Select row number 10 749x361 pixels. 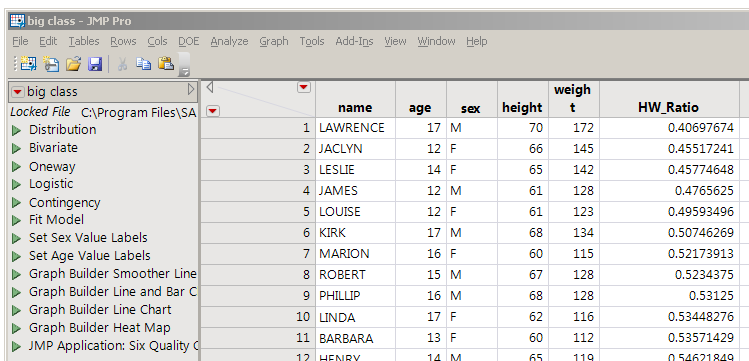tap(258, 317)
